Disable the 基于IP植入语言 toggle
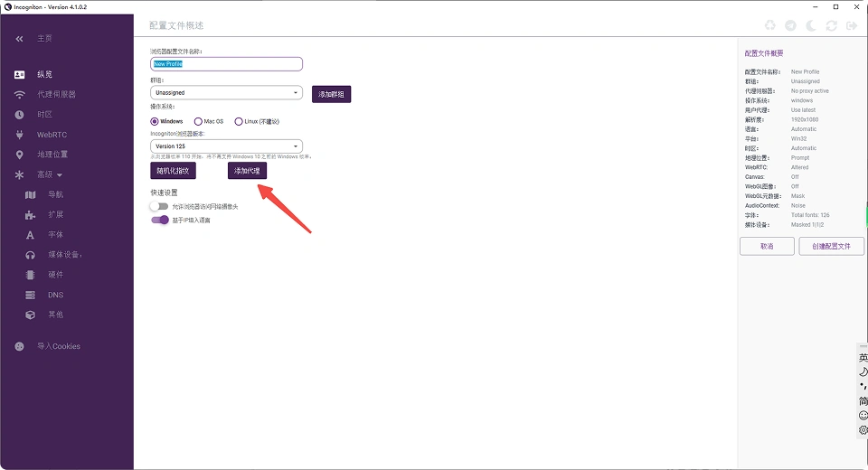The width and height of the screenshot is (868, 470). [160, 220]
